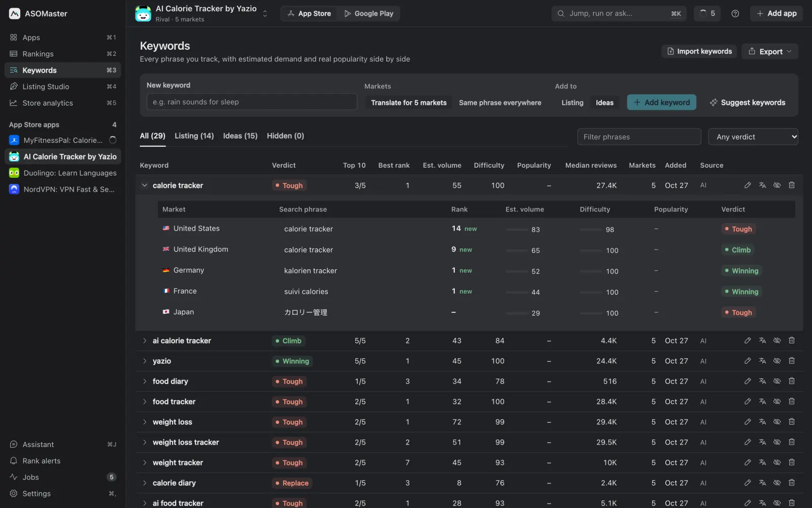The height and width of the screenshot is (508, 812).
Task: Hide the calorie tracker keyword with eye icon
Action: pos(777,185)
